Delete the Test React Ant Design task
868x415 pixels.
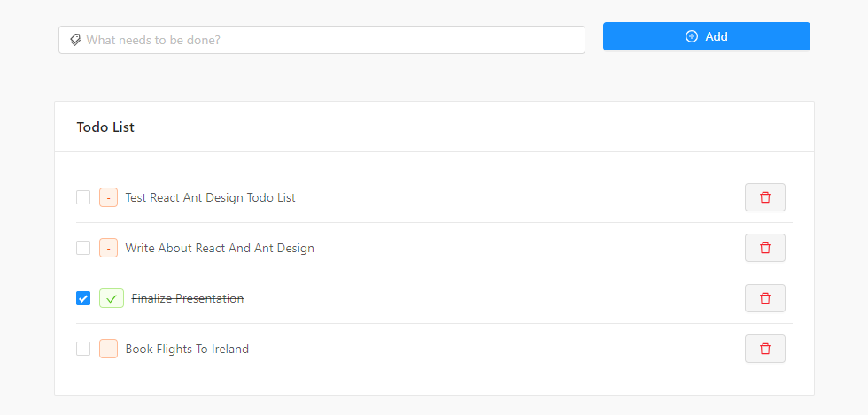(x=764, y=197)
